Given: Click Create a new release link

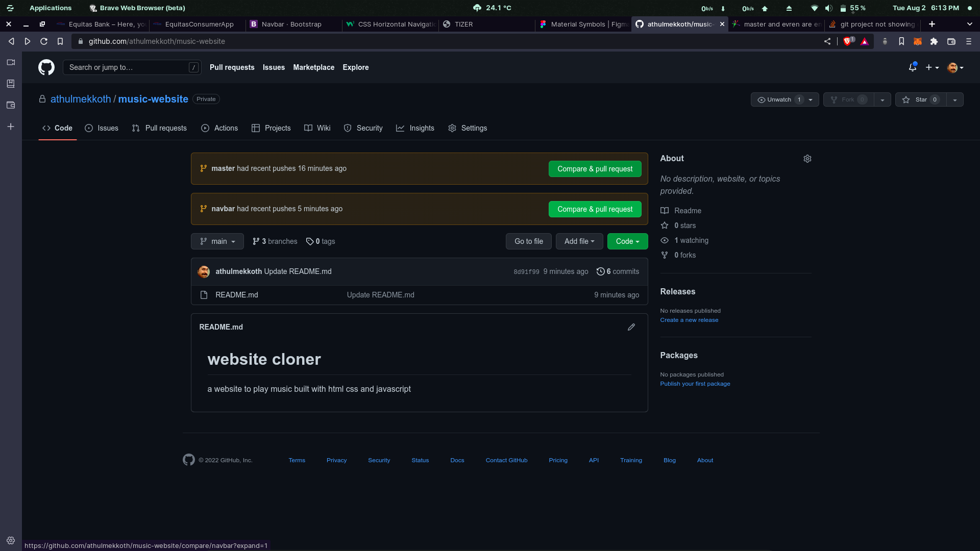Looking at the screenshot, I should coord(689,320).
